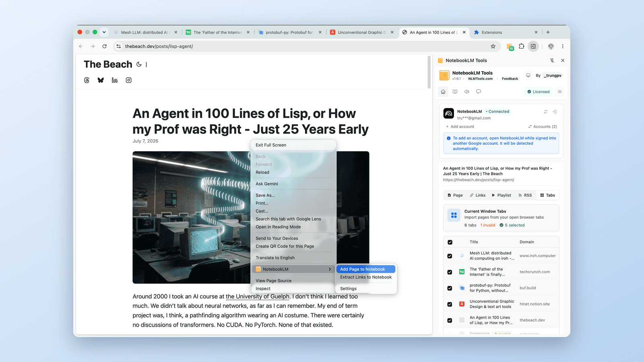The image size is (644, 362).
Task: Switch to the Links source tab
Action: (x=478, y=195)
